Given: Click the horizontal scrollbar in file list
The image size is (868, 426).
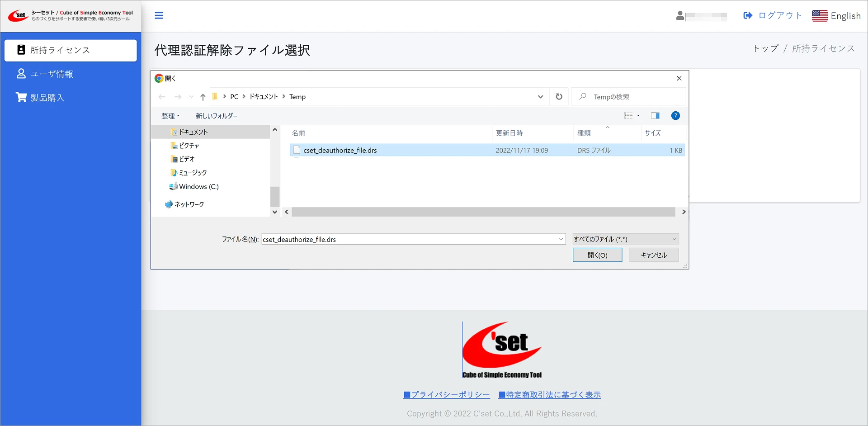Looking at the screenshot, I should [x=483, y=212].
